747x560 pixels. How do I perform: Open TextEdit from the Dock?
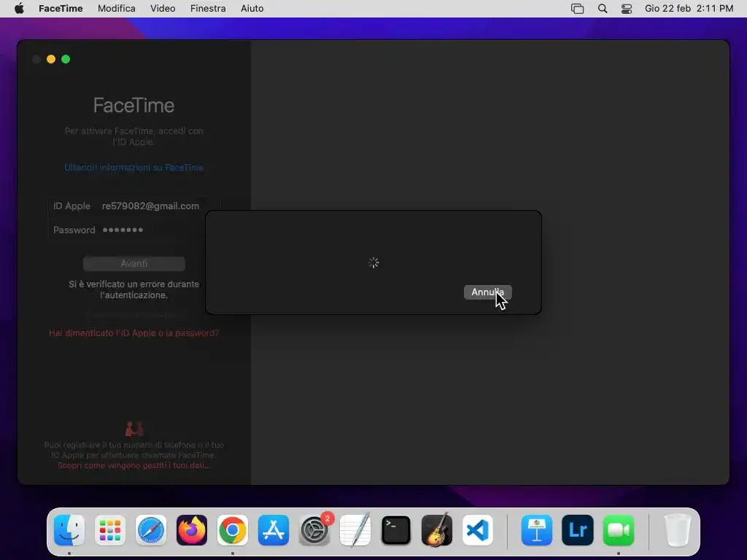click(355, 530)
